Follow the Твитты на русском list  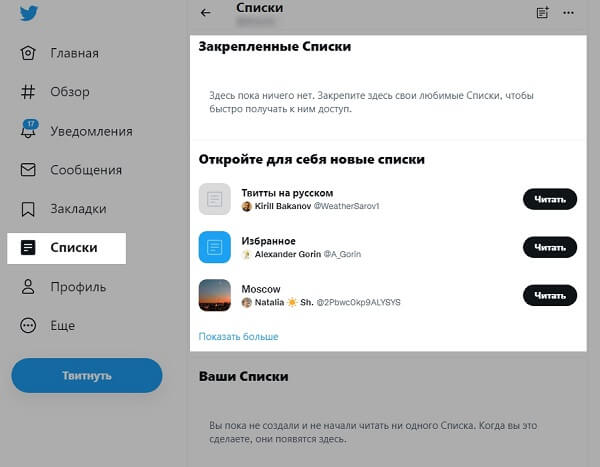pos(550,199)
